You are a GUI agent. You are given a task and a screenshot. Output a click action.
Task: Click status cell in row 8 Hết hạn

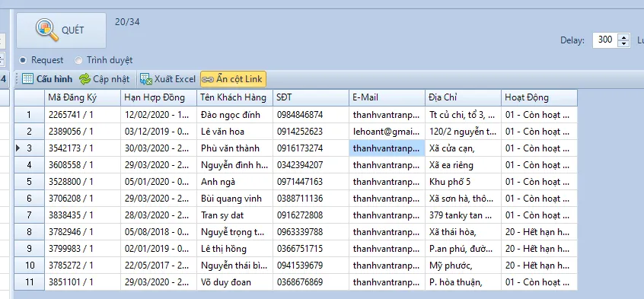point(539,232)
